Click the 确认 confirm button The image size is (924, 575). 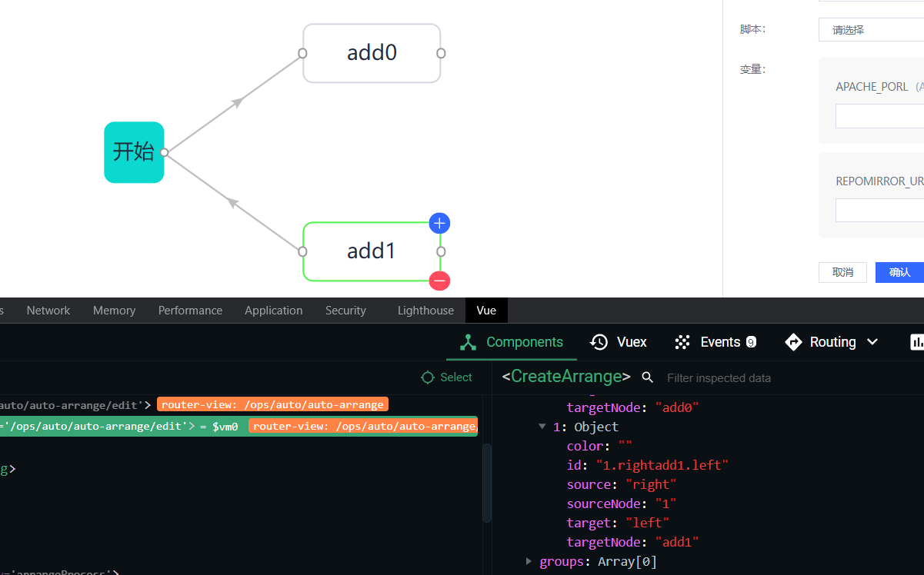point(899,272)
